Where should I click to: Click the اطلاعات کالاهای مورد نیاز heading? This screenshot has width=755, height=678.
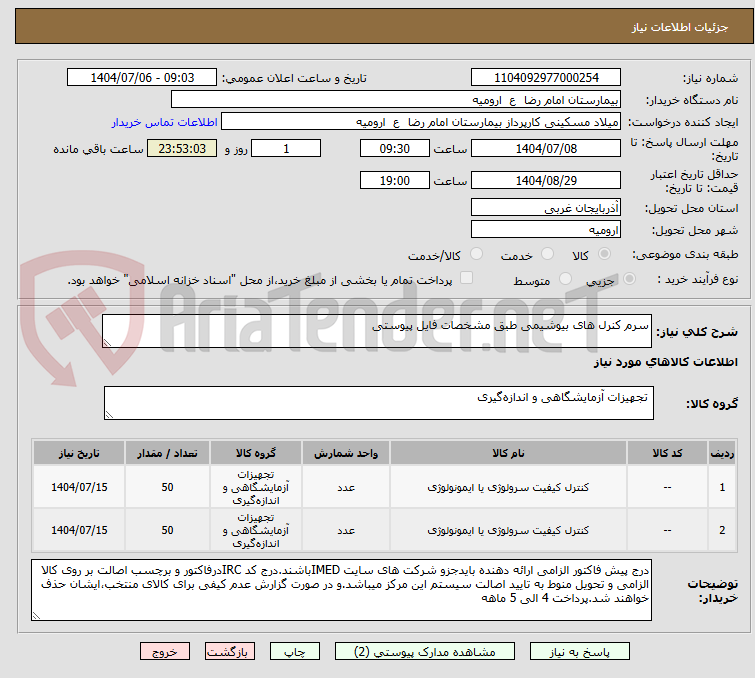tap(665, 362)
